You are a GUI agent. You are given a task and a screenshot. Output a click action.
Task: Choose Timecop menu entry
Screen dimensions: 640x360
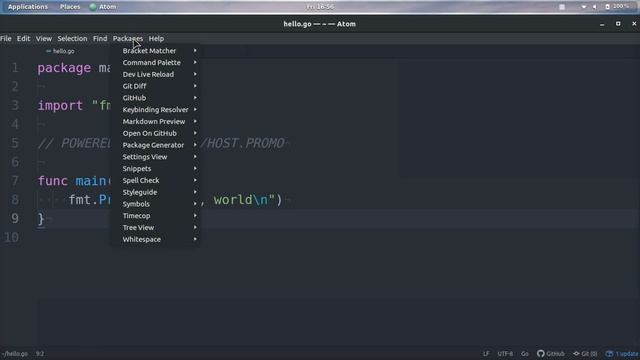point(156,216)
